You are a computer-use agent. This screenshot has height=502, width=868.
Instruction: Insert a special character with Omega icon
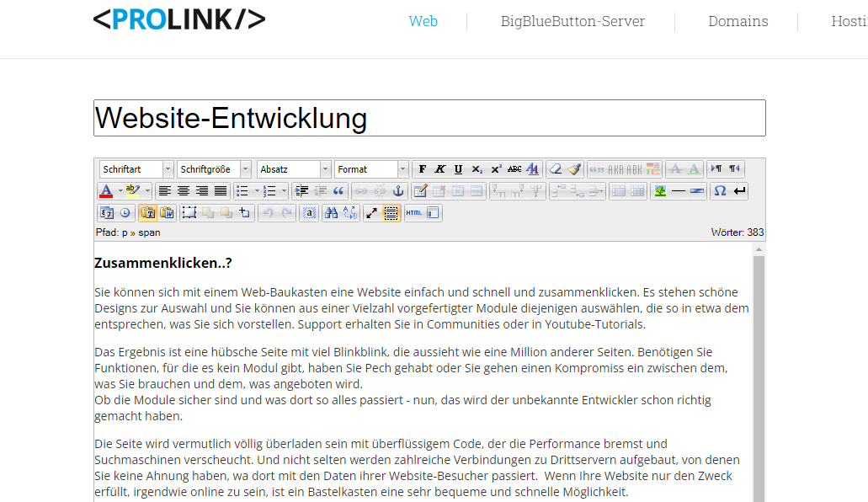(x=720, y=191)
